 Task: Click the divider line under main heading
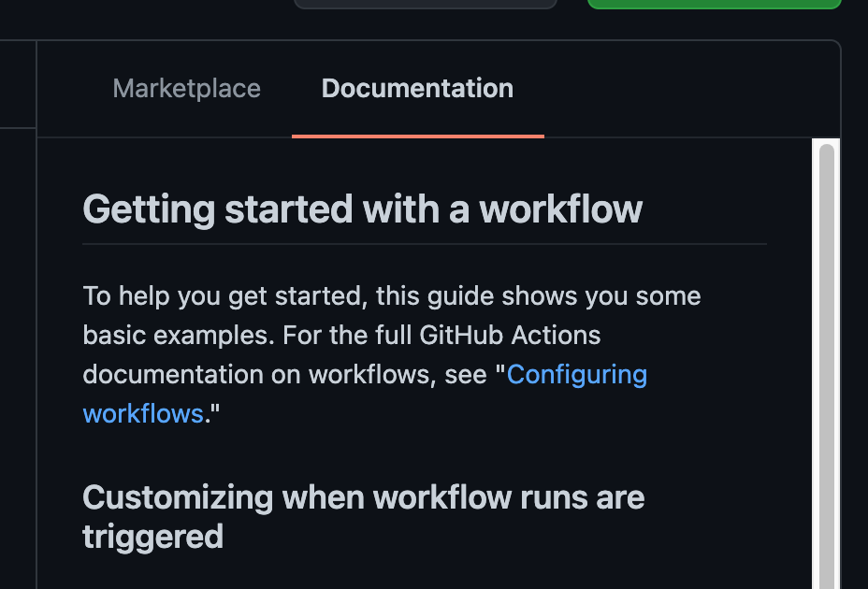tap(425, 244)
